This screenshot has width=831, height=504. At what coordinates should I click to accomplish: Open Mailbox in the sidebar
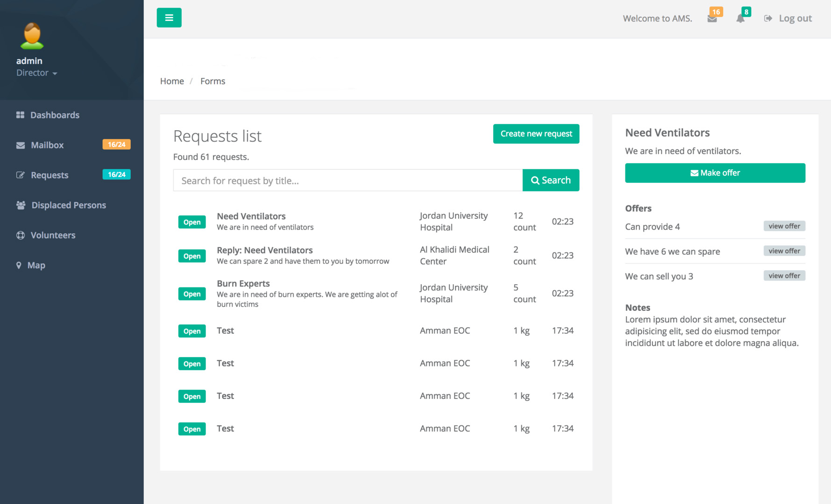47,145
